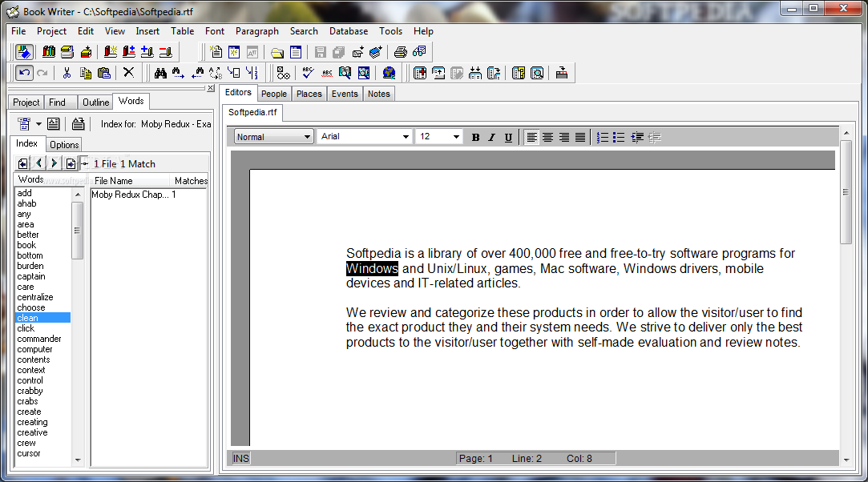Set align right paragraph
Screen dimensions: 868x482
(563, 137)
